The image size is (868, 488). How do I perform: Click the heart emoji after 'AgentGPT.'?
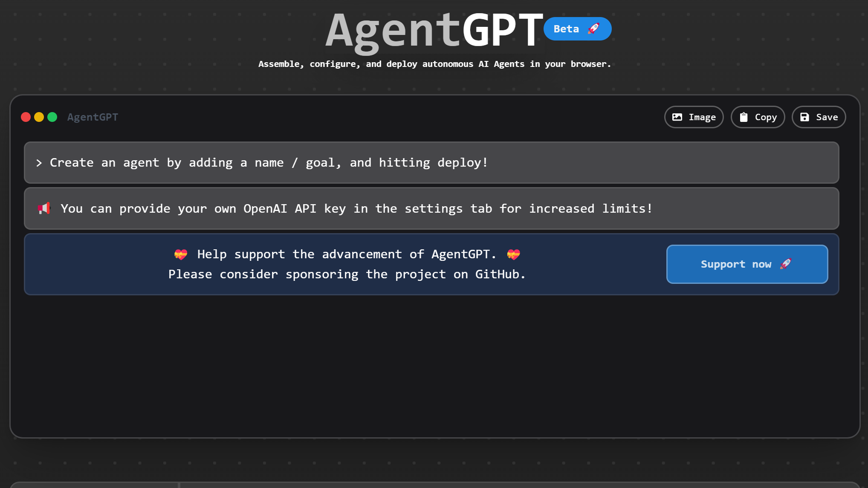pos(513,254)
